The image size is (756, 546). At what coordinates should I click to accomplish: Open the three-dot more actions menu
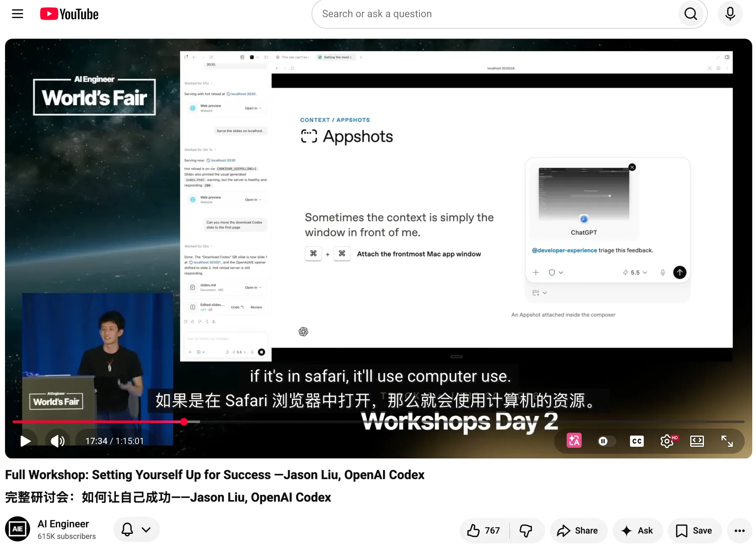point(740,530)
